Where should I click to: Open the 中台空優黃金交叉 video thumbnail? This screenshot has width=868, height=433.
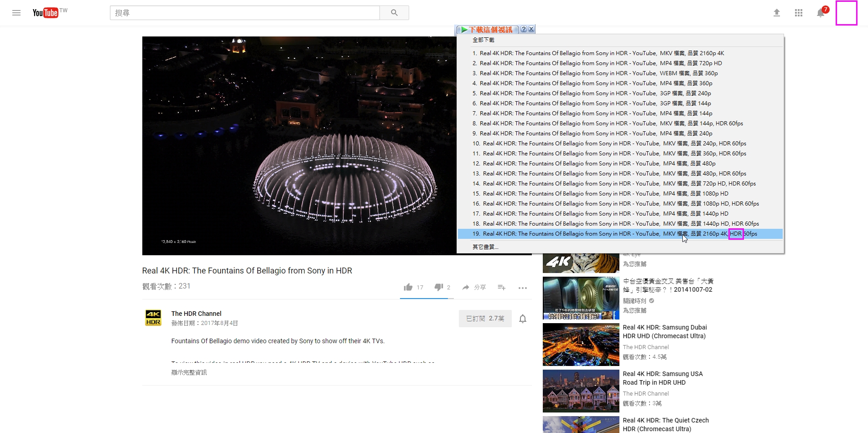pyautogui.click(x=581, y=298)
